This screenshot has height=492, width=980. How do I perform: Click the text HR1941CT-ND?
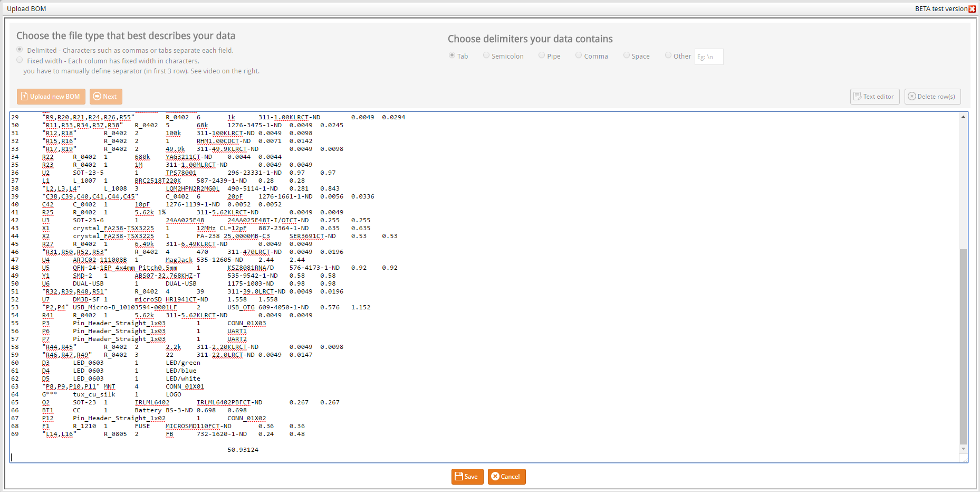pos(187,299)
